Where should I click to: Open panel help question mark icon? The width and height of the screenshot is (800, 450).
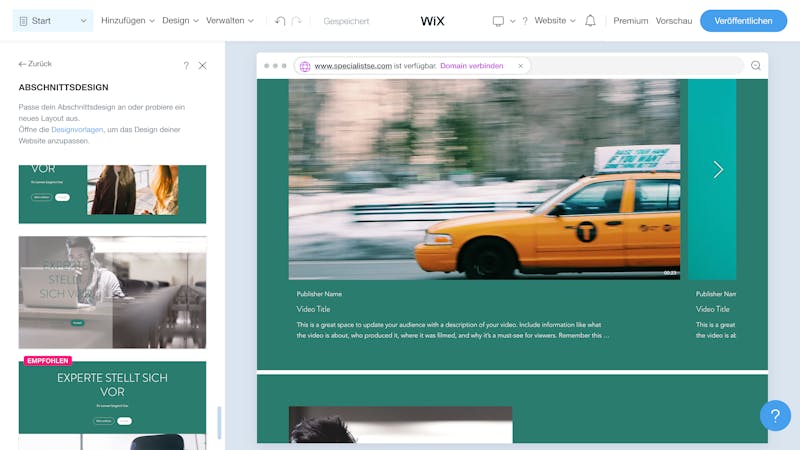pos(186,65)
